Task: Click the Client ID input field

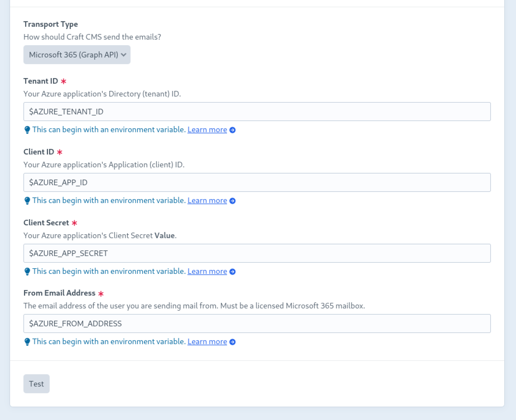Action: (257, 182)
